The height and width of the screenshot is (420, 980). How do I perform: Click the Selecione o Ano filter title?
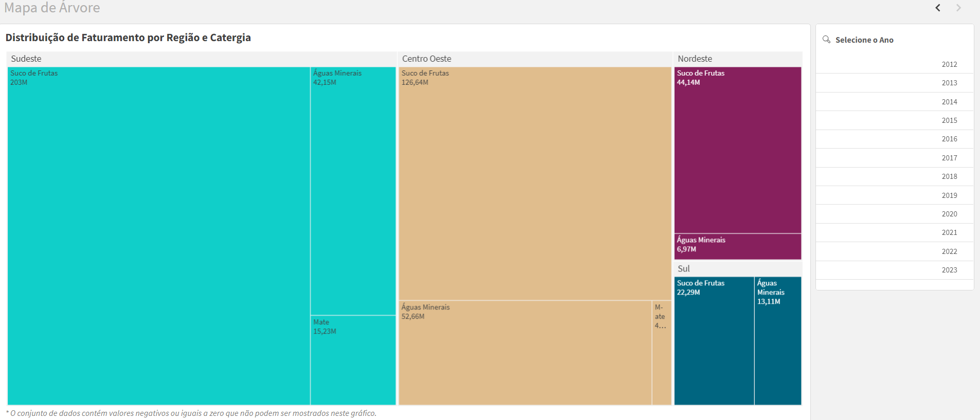point(864,40)
